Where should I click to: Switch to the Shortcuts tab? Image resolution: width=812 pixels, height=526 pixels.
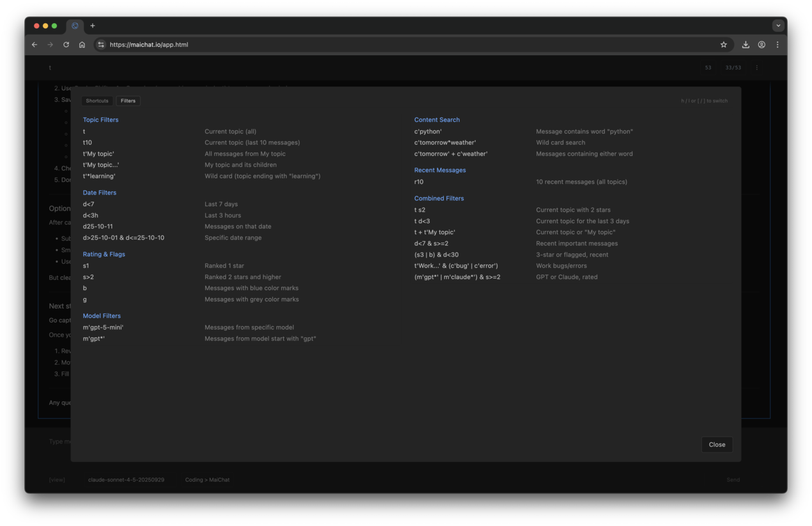pos(97,100)
